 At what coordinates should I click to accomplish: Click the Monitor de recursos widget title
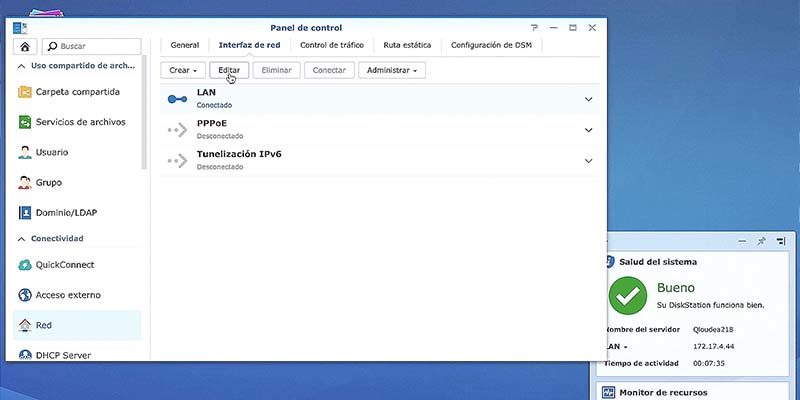[x=663, y=392]
